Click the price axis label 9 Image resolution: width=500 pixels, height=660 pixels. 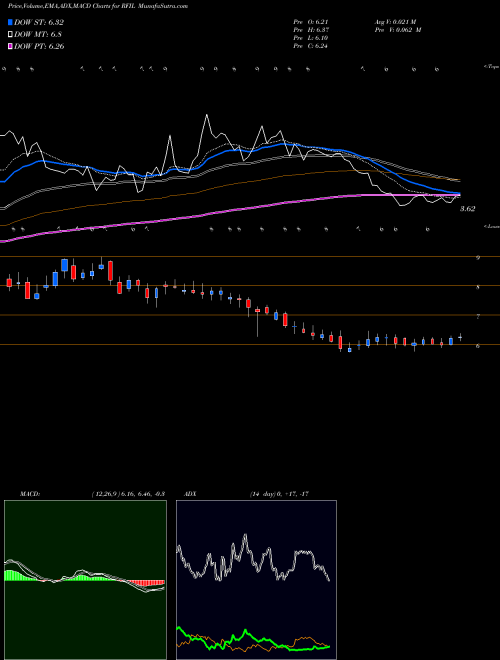[x=478, y=258]
